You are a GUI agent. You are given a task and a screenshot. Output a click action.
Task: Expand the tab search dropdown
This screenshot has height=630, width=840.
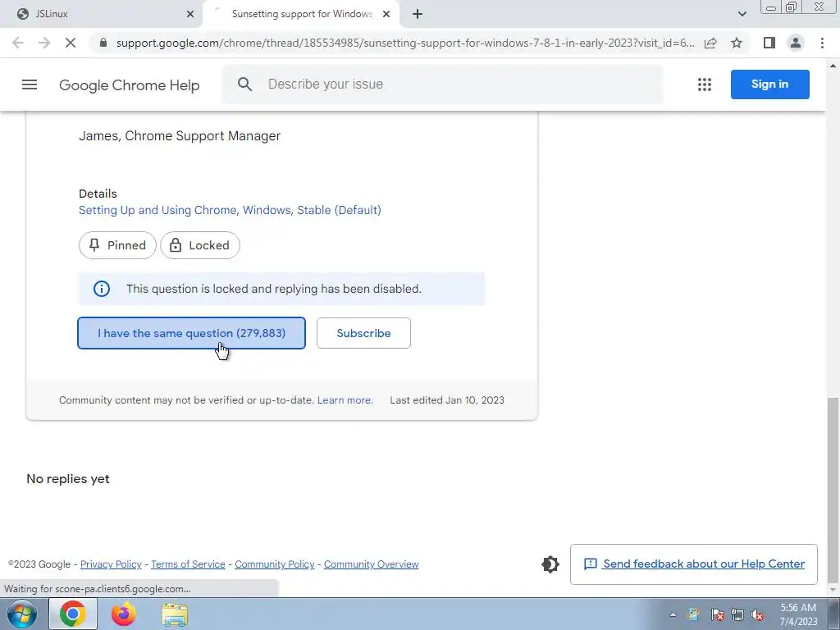[742, 14]
